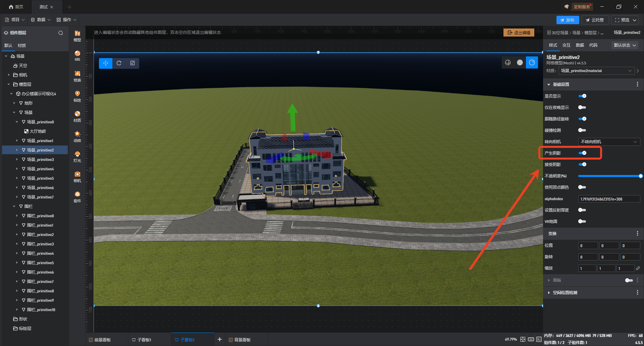Image resolution: width=644 pixels, height=346 pixels.
Task: Open the 预览 dropdown arrow
Action: 635,20
